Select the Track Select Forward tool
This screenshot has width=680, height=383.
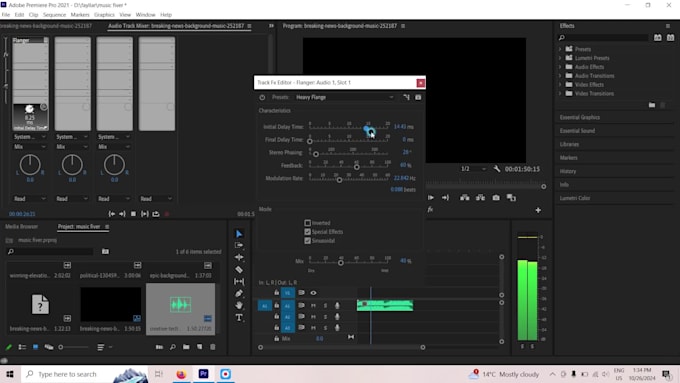coord(239,245)
